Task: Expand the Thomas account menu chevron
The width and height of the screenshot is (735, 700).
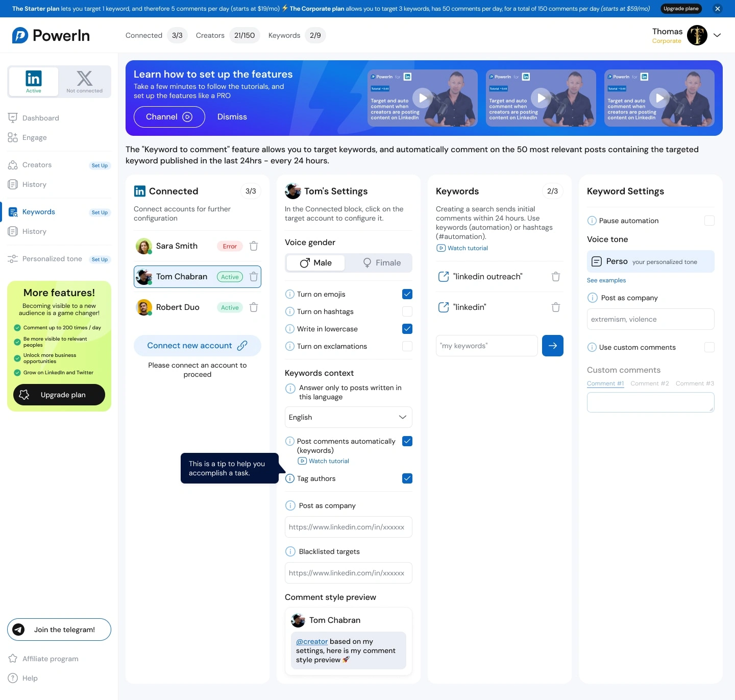Action: click(717, 35)
